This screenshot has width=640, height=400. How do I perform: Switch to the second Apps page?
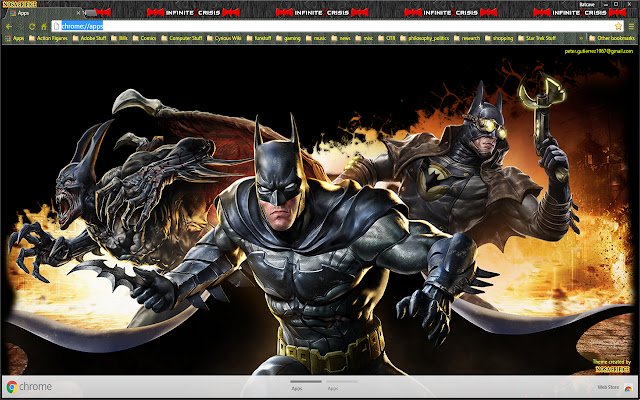[x=341, y=386]
